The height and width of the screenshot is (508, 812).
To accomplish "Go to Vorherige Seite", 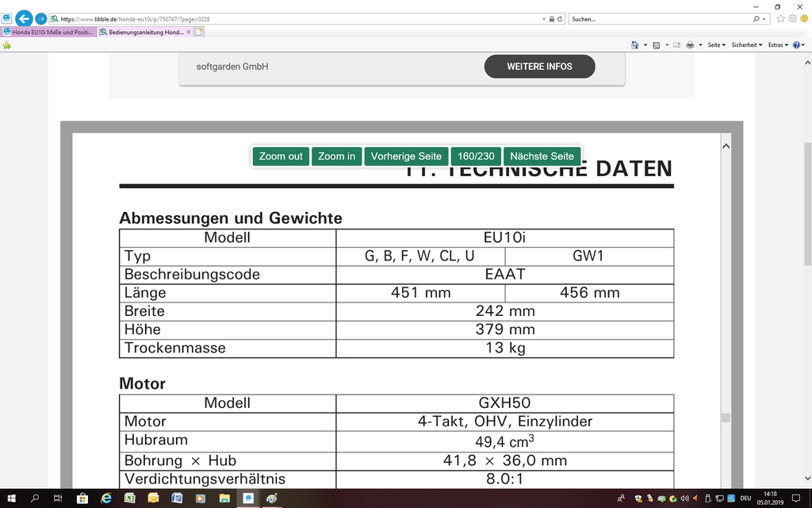I will coord(406,156).
